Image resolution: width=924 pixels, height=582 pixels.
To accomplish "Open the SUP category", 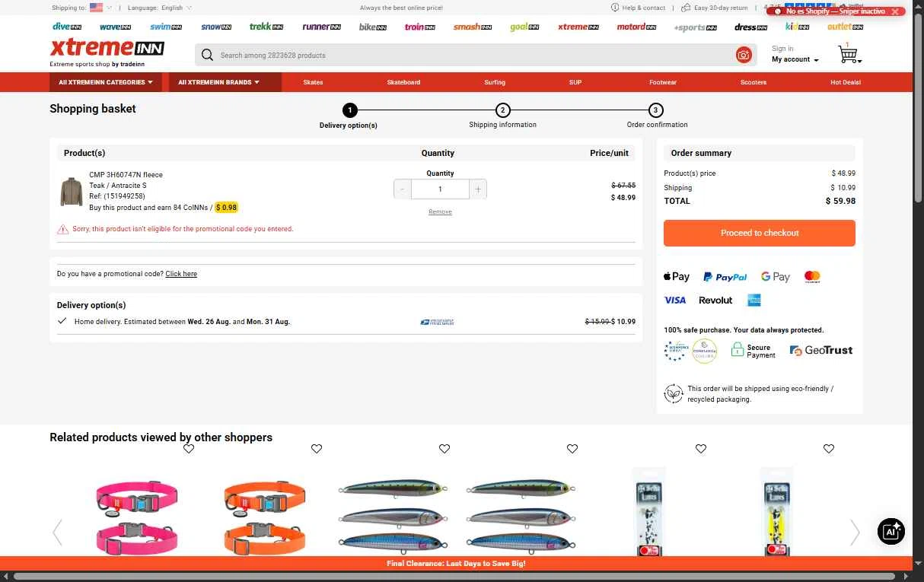I will tap(575, 82).
